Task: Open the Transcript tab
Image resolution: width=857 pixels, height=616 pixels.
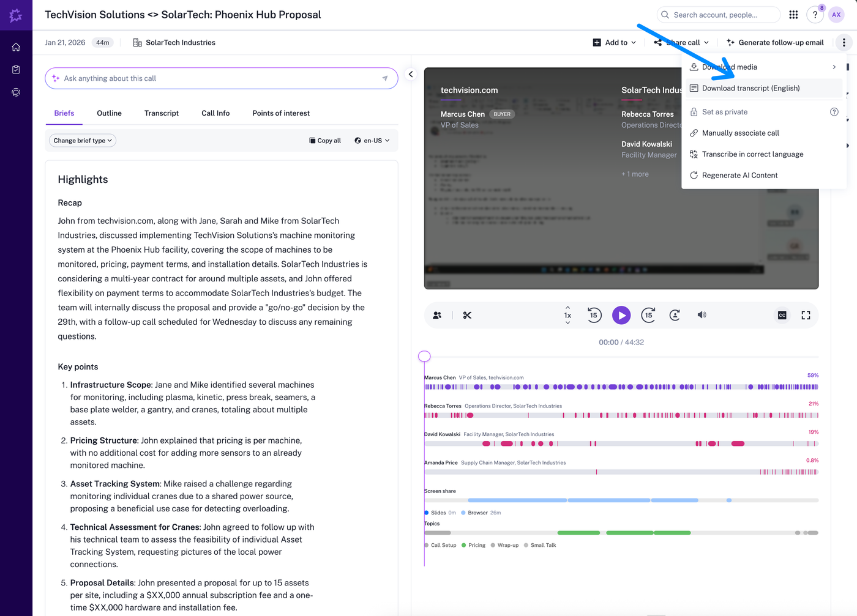Action: pyautogui.click(x=162, y=113)
